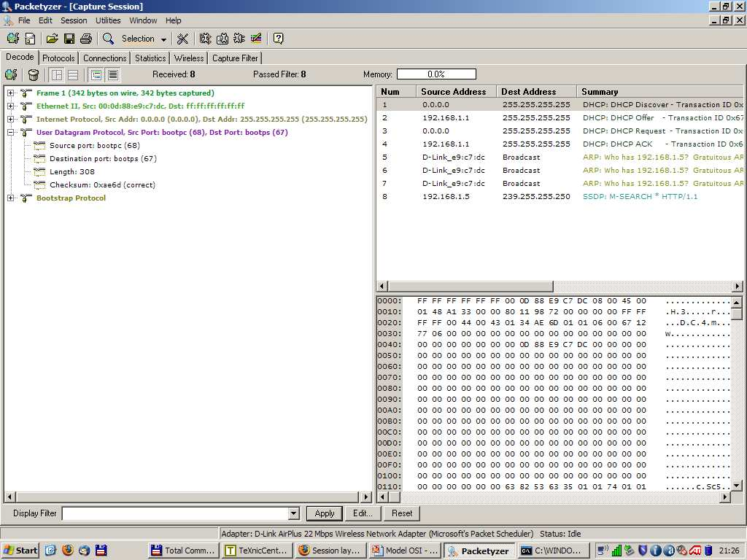Select packet 4 DHCP ACK row
The width and height of the screenshot is (747, 560).
560,144
